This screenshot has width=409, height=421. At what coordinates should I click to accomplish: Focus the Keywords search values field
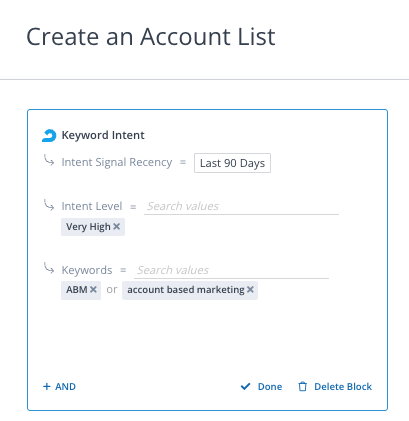tap(231, 270)
